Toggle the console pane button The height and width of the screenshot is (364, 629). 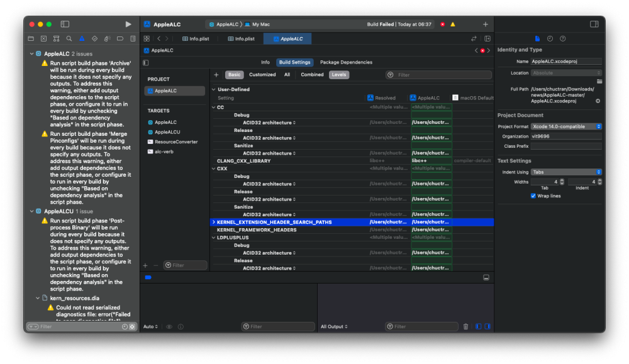point(487,327)
